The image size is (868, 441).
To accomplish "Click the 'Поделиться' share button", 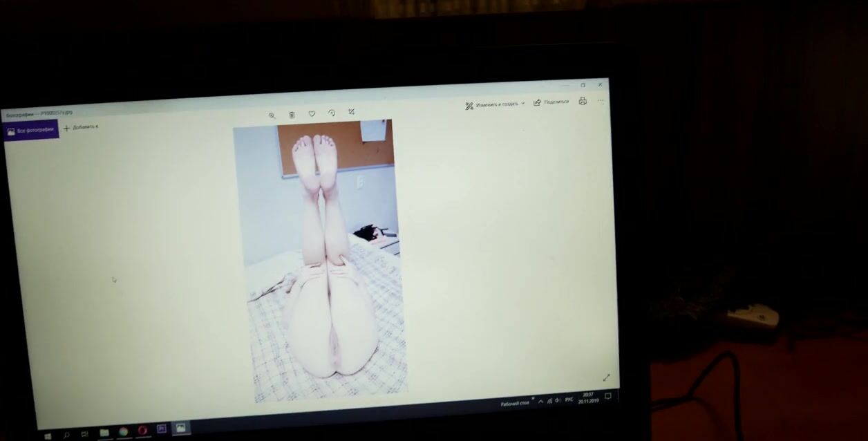I will point(551,102).
